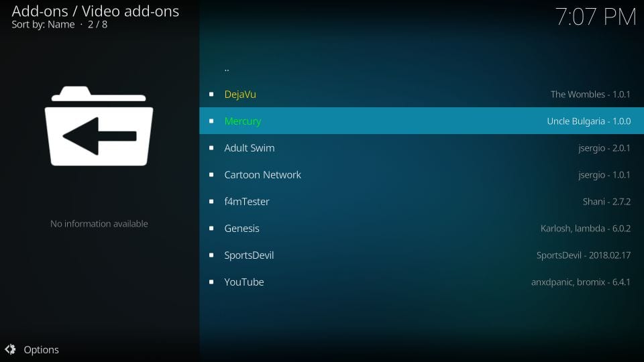Click 'Shani - 2.7.2' version text
This screenshot has width=644, height=362.
606,202
